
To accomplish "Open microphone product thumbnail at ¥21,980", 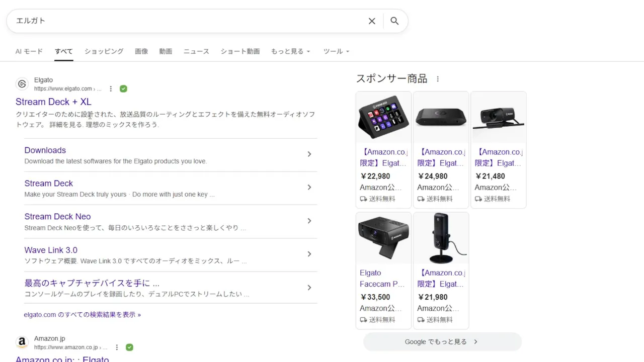I will click(441, 238).
